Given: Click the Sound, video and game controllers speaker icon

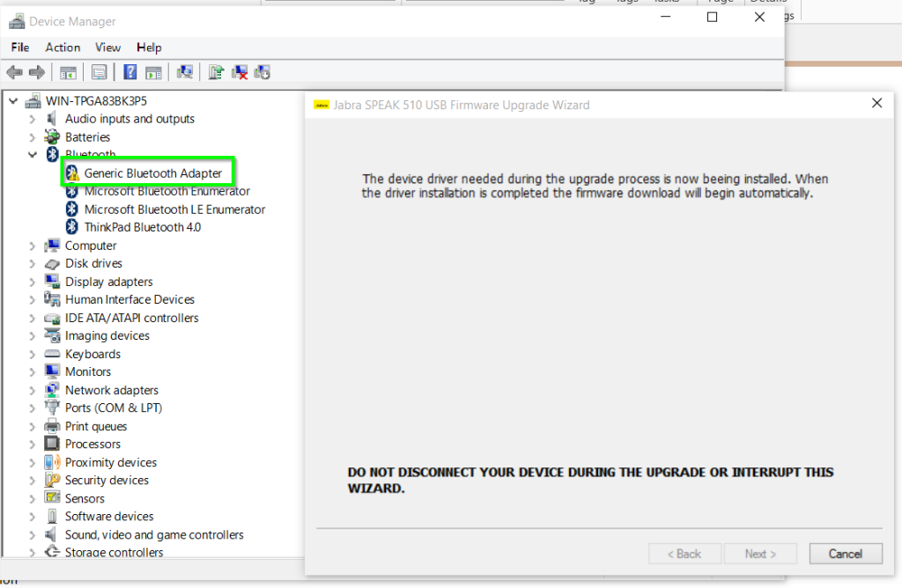Looking at the screenshot, I should pyautogui.click(x=52, y=534).
